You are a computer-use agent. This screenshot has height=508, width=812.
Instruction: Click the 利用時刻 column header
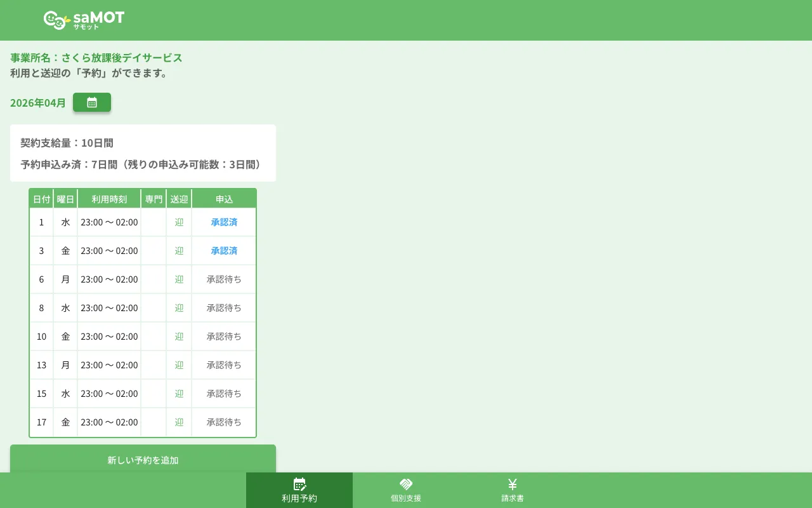click(109, 199)
